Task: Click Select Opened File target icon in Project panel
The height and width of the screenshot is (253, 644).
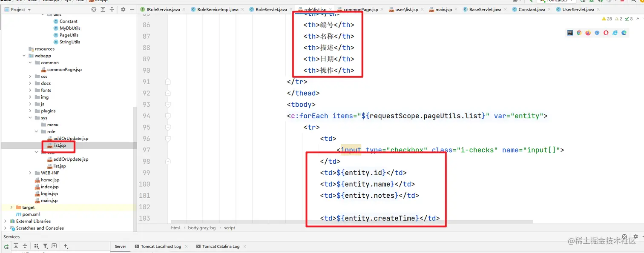Action: 94,9
